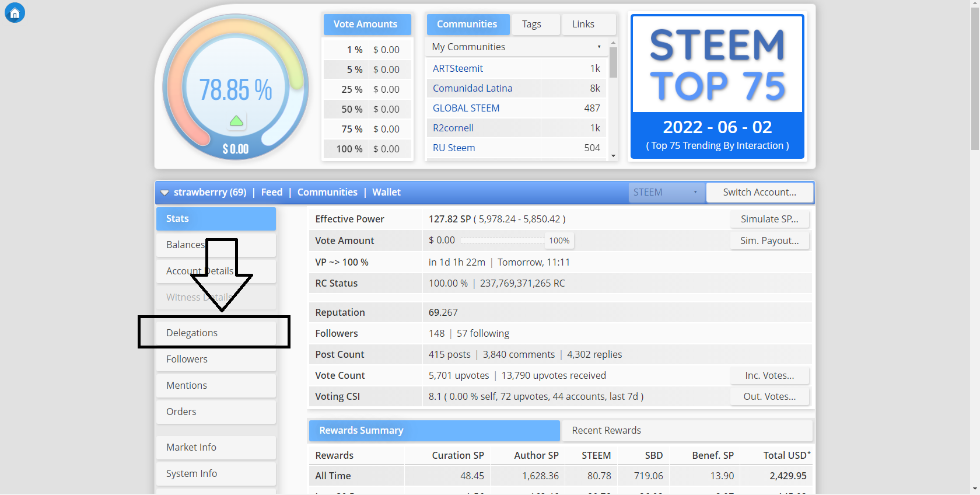Click the Sim. Payout... button
The width and height of the screenshot is (980, 495).
(x=769, y=240)
